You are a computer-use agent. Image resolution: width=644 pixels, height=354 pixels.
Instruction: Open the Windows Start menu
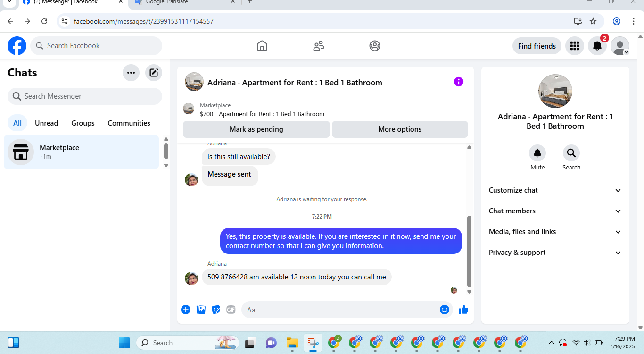(x=124, y=343)
